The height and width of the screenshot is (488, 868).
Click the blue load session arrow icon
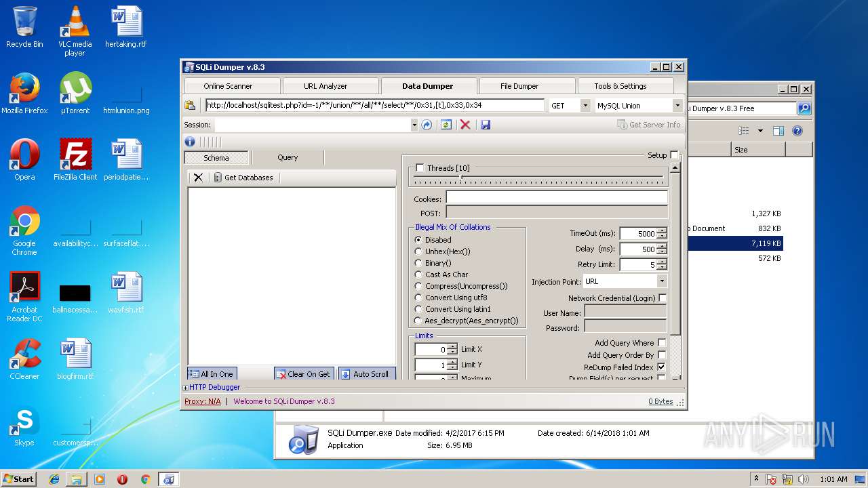coord(427,125)
